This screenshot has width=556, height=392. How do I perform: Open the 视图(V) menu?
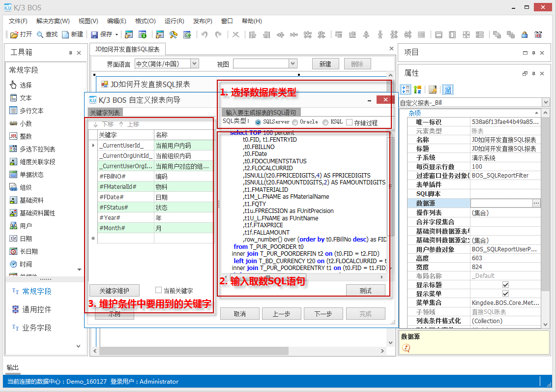(x=88, y=21)
